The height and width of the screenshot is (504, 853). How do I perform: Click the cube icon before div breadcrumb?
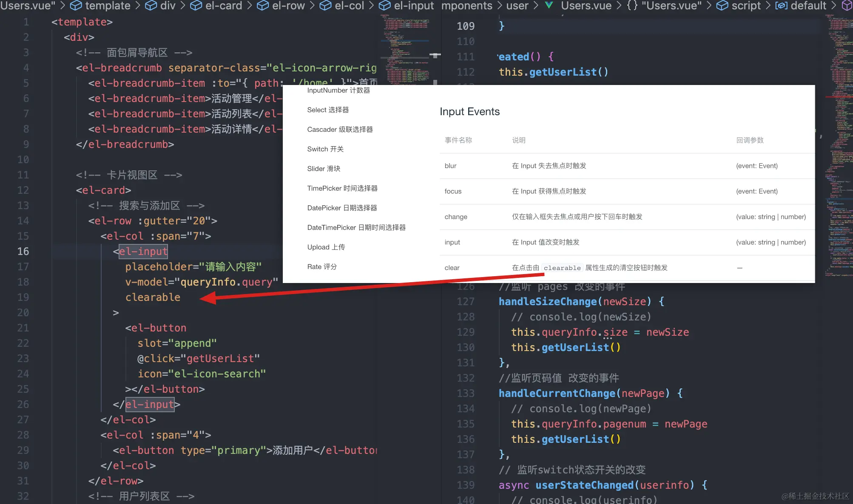tap(151, 6)
